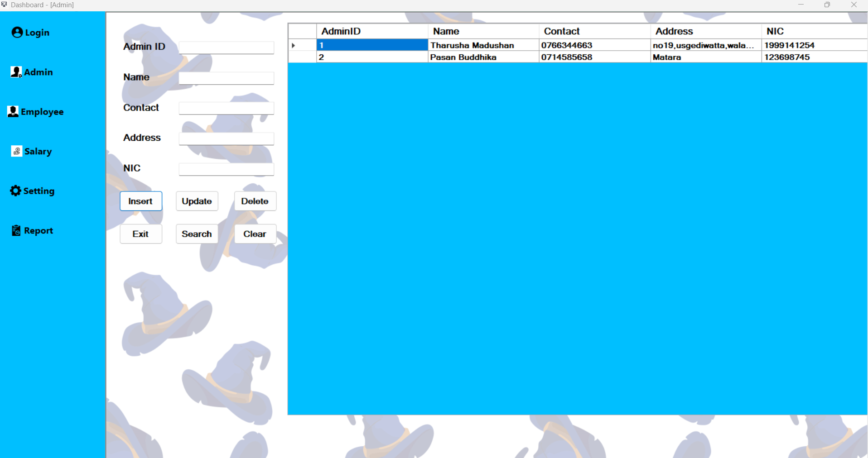Select row header of Pasan Buddhika row
Screen dimensions: 868x458
302,57
